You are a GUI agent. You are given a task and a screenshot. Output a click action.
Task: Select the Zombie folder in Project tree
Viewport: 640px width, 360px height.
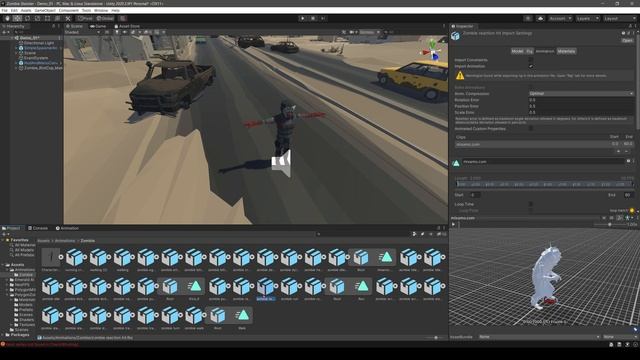(x=24, y=275)
